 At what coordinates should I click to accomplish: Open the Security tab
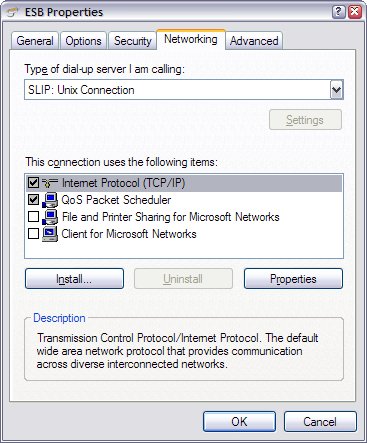click(133, 41)
